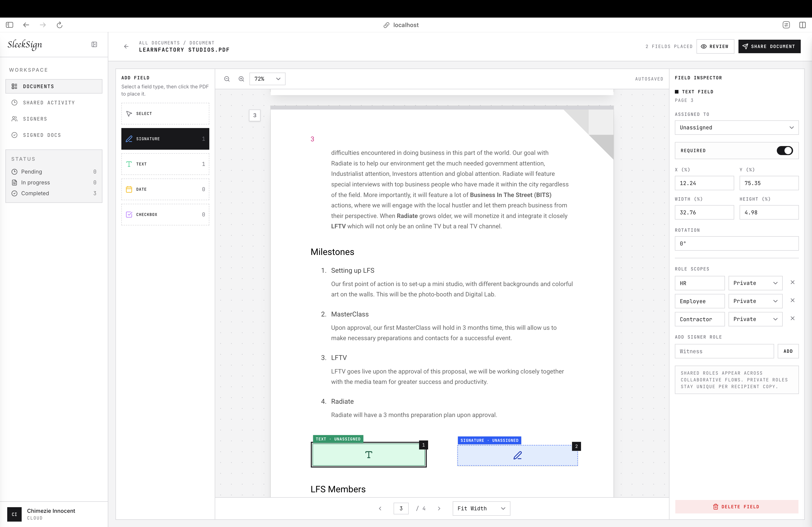The height and width of the screenshot is (527, 812).
Task: Remove the Contractor role scope
Action: (793, 318)
